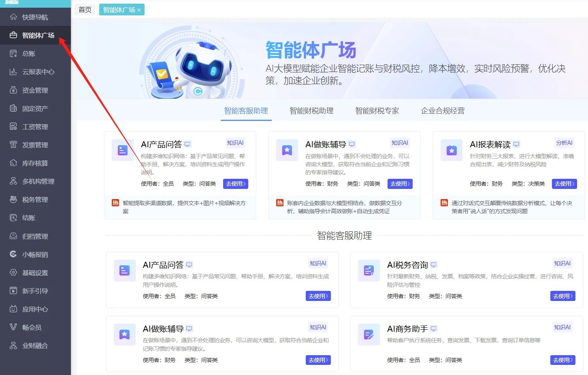Select the 智能财税专家 category
The image size is (588, 375).
click(x=377, y=110)
